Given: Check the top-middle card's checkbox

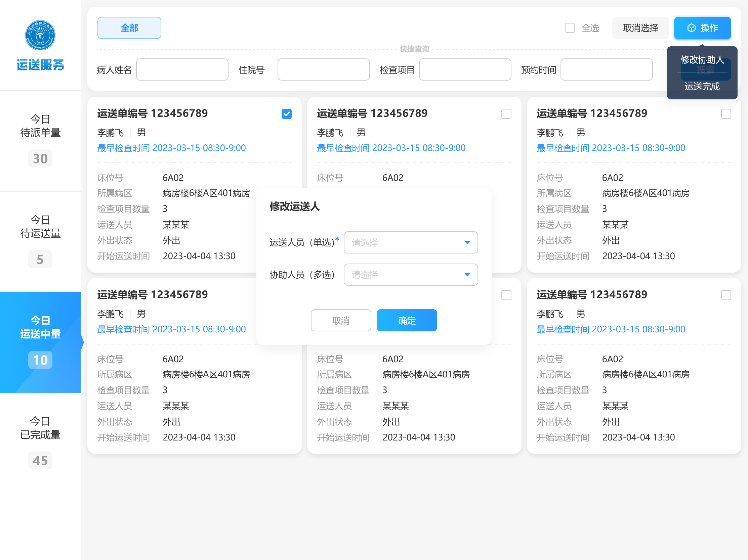Looking at the screenshot, I should [x=506, y=114].
